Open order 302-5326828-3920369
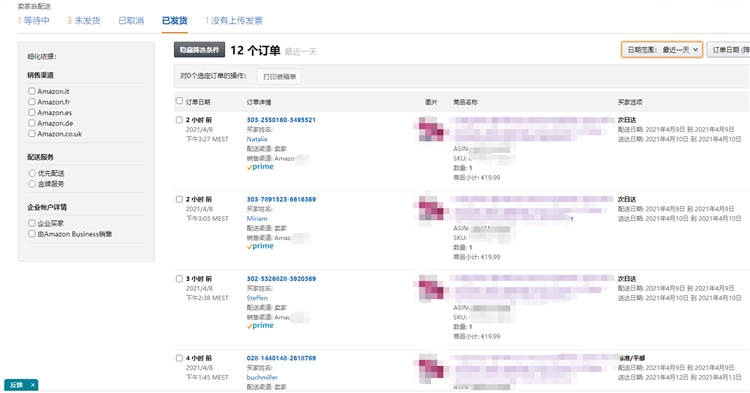The height and width of the screenshot is (393, 750). 281,279
